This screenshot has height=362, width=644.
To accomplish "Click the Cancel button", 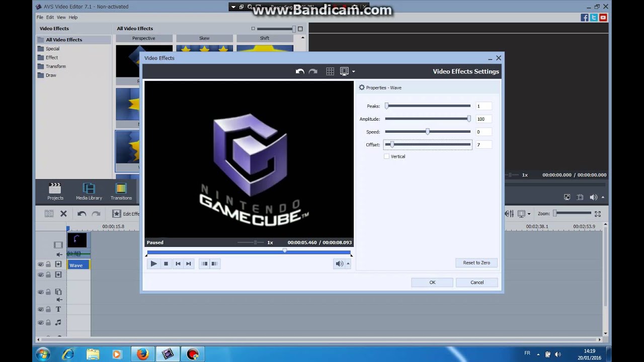I will [477, 283].
